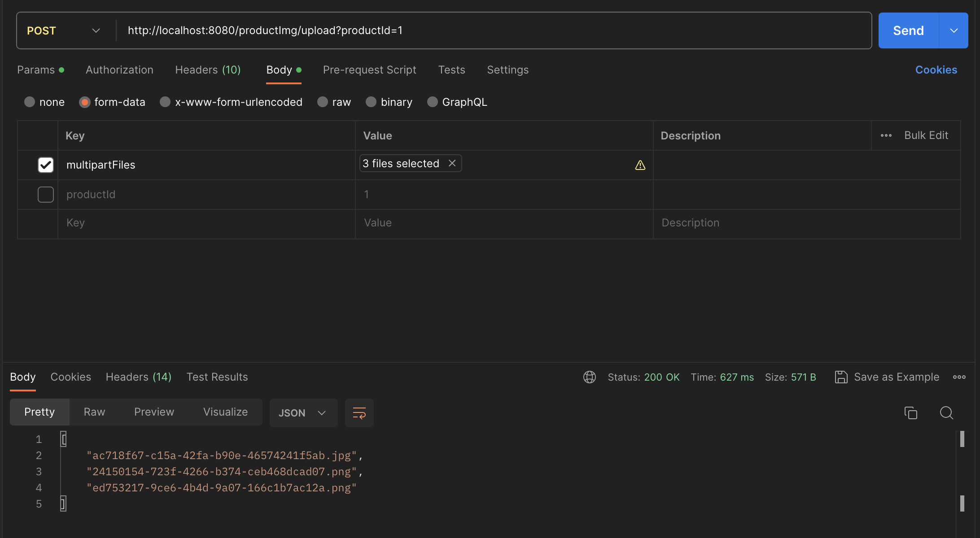The height and width of the screenshot is (538, 980).
Task: Copy the response body using the copy icon
Action: (x=910, y=413)
